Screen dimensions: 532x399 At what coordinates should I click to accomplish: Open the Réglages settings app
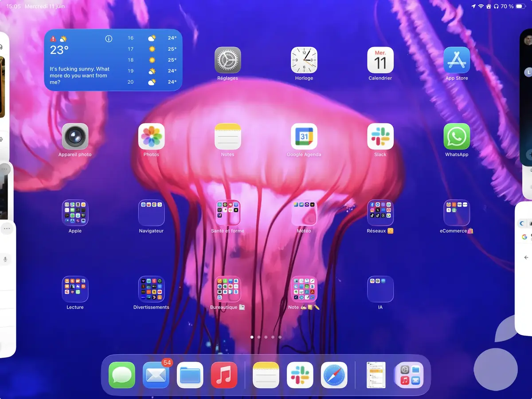[x=227, y=60]
